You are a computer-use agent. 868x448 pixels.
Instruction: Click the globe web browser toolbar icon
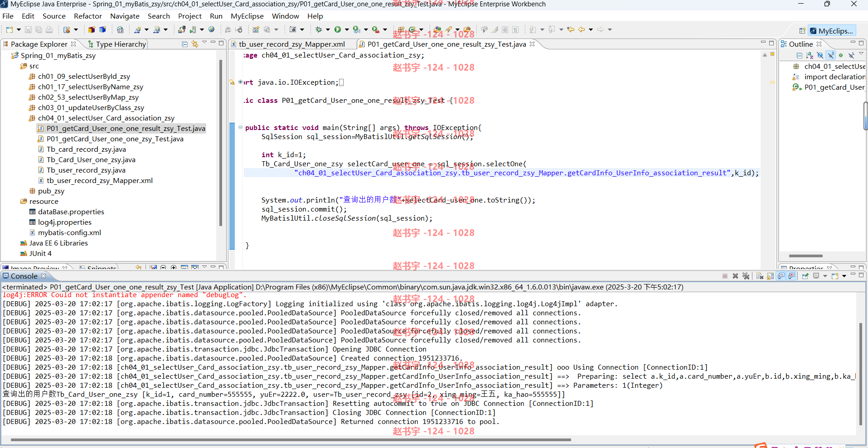(211, 29)
